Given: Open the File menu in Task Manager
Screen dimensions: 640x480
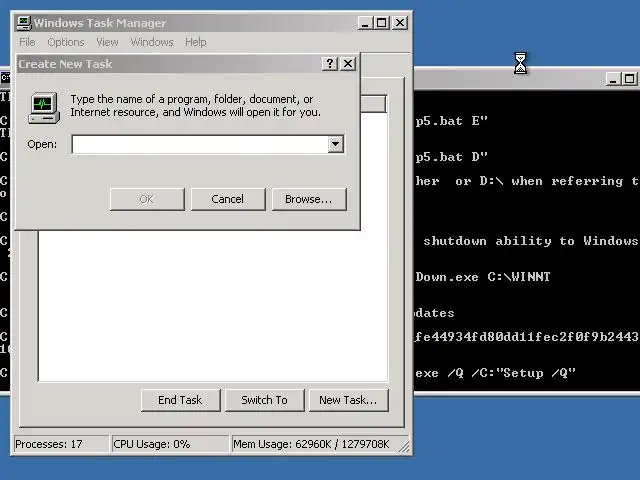Looking at the screenshot, I should pos(27,42).
